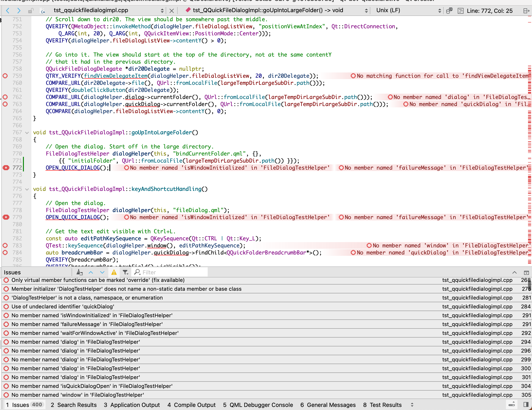Screen dimensions: 532x410
Task: Jump to next issue
Action: click(x=102, y=272)
